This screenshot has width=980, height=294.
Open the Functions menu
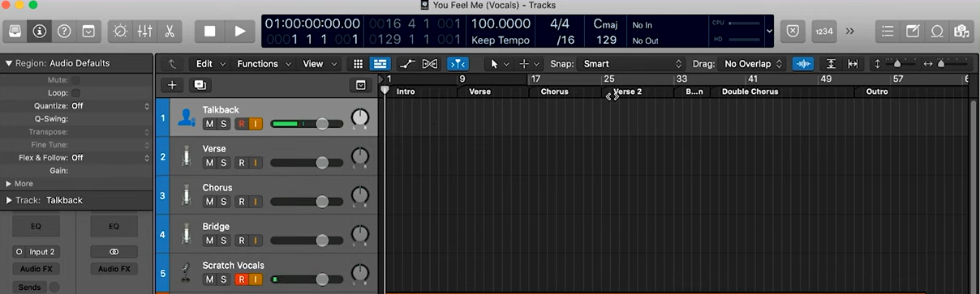coord(263,63)
